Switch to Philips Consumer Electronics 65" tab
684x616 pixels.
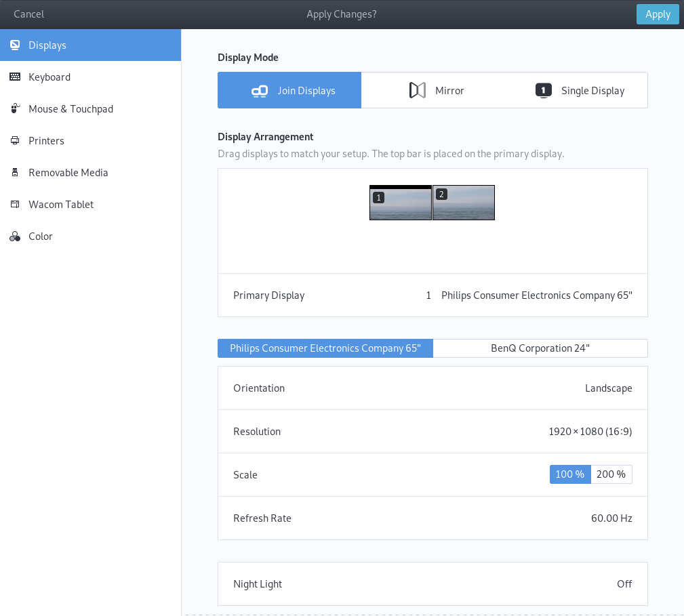(x=325, y=348)
